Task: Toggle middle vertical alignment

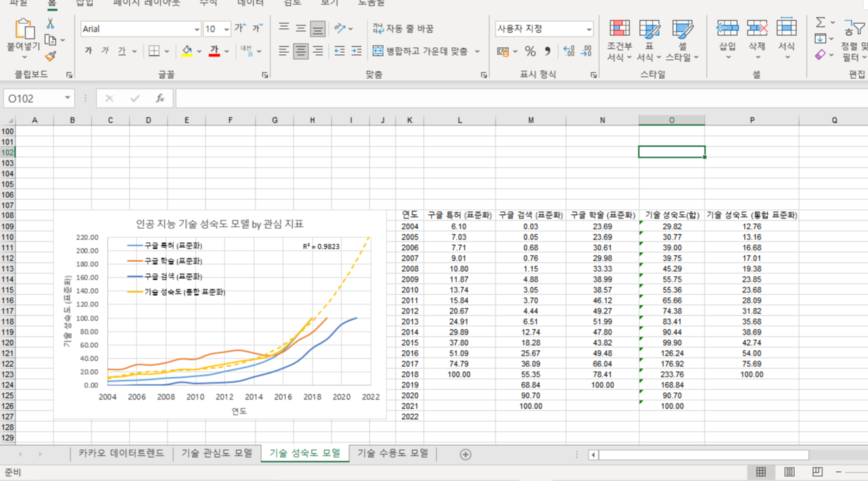Action: click(x=301, y=28)
